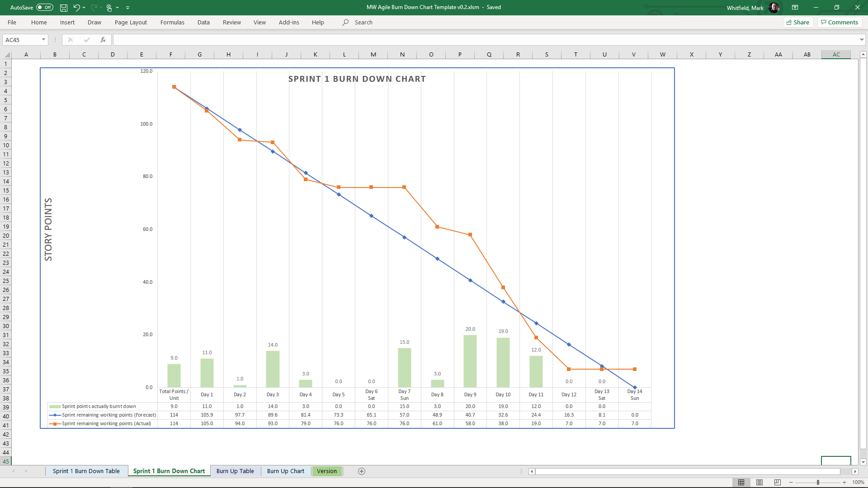The height and width of the screenshot is (488, 868).
Task: Click the Touch/Mouse Mode icon
Action: [109, 8]
